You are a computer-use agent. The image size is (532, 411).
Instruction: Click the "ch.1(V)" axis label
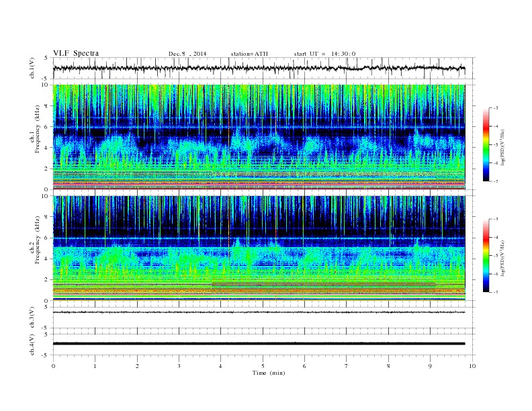[32, 68]
